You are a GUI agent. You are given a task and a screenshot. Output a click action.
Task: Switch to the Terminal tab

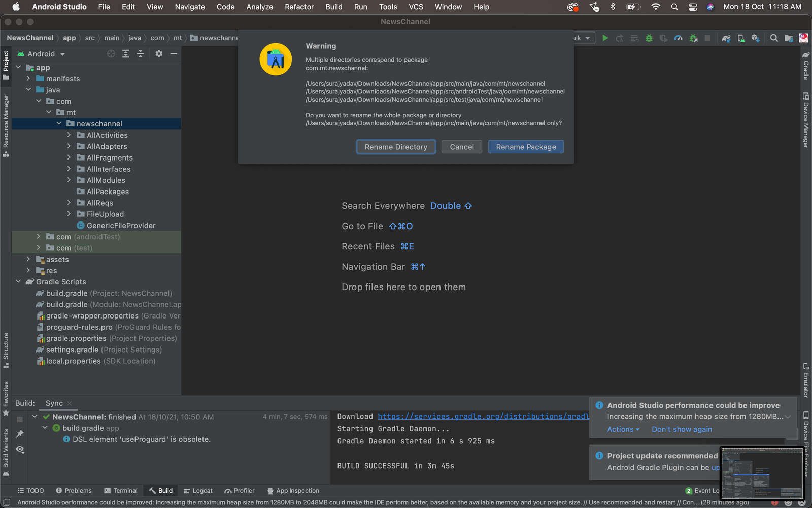pos(121,491)
